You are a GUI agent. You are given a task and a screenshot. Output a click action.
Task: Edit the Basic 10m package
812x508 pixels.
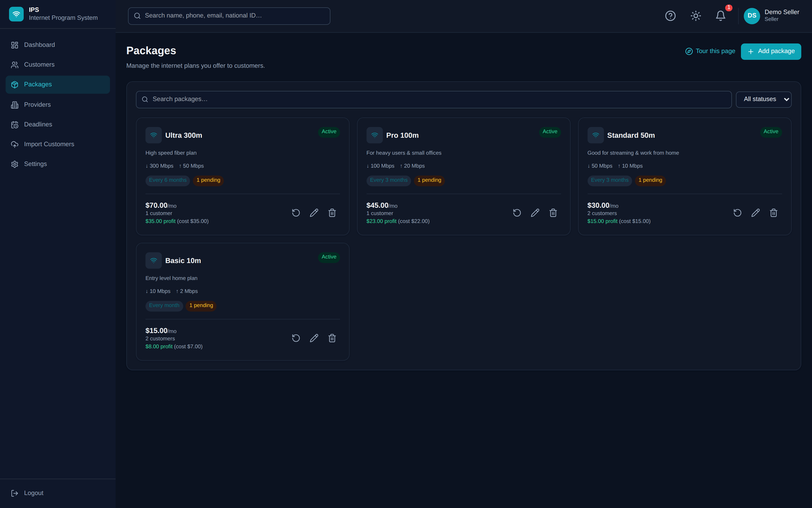pos(314,338)
